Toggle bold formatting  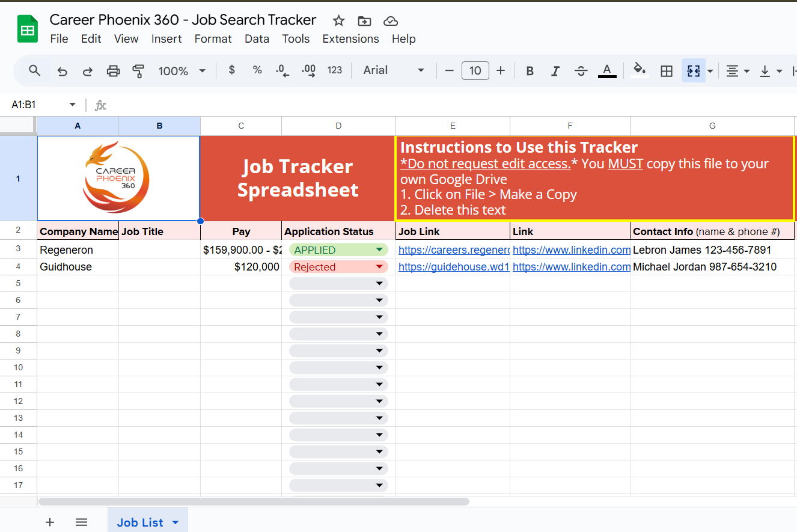pos(529,70)
